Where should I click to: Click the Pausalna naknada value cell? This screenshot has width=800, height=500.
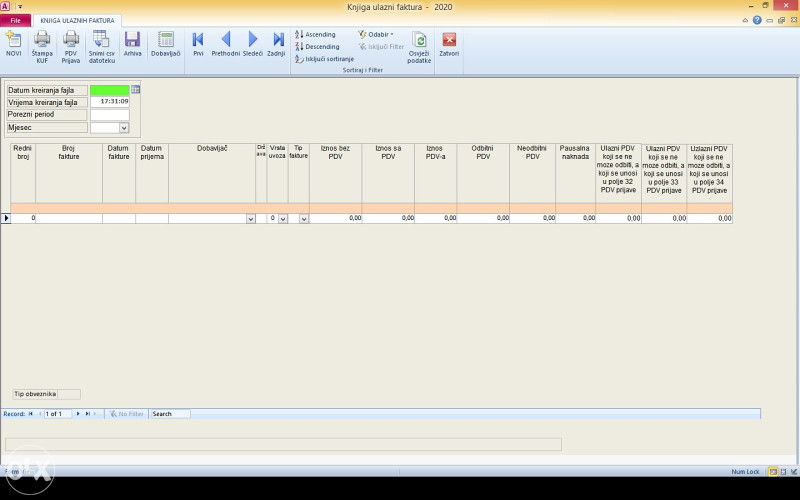click(x=576, y=218)
